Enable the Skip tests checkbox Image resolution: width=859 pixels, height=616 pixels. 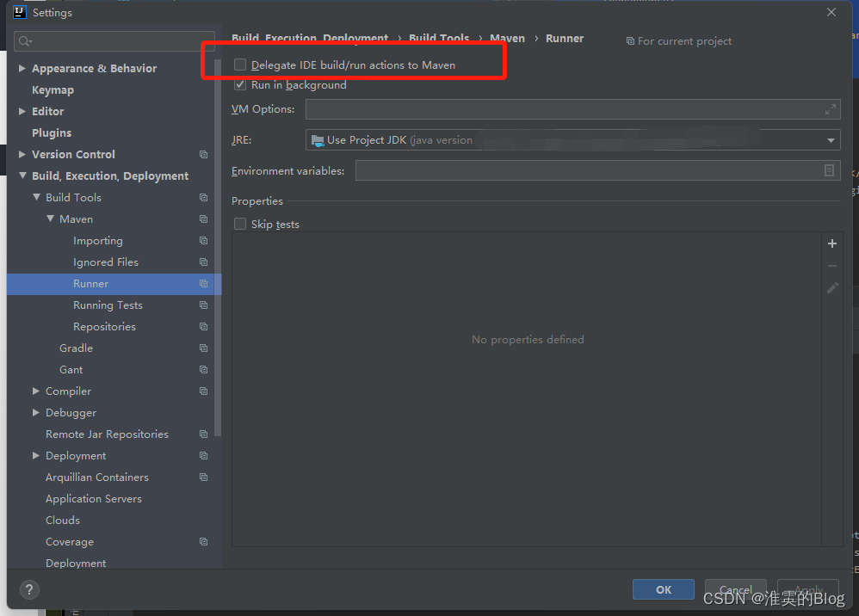(x=240, y=224)
